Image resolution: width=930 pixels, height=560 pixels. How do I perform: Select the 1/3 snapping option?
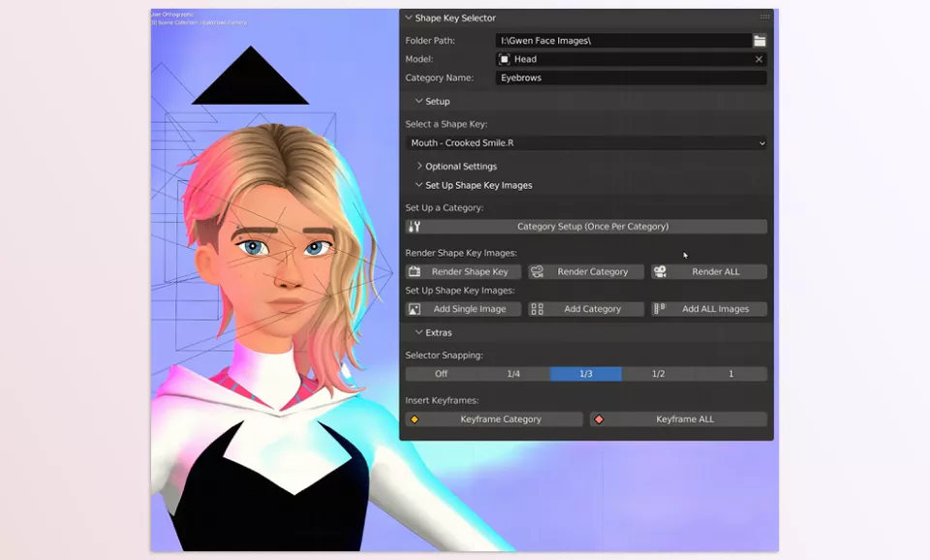pyautogui.click(x=586, y=374)
